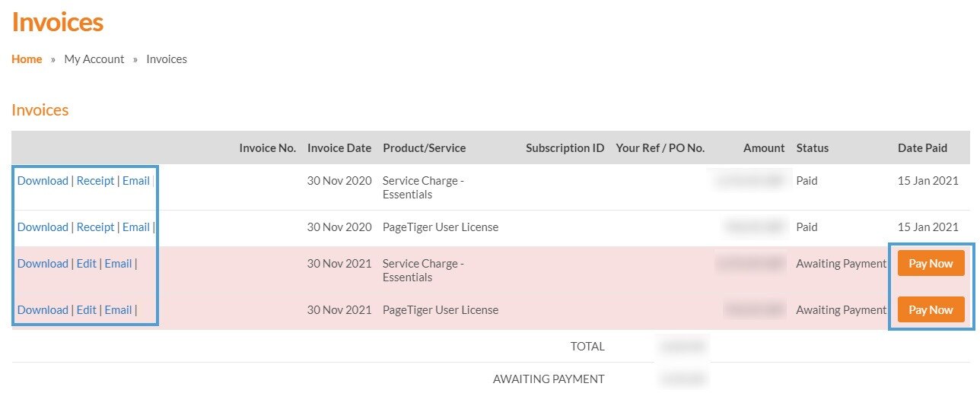The image size is (980, 393).
Task: Select the Status column header
Action: click(x=813, y=148)
